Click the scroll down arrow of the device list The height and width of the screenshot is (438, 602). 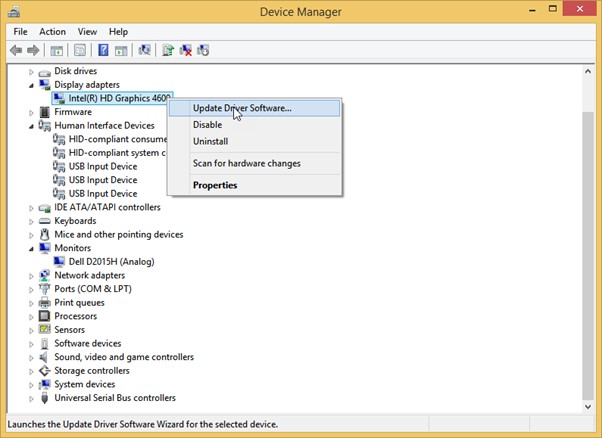pyautogui.click(x=588, y=407)
